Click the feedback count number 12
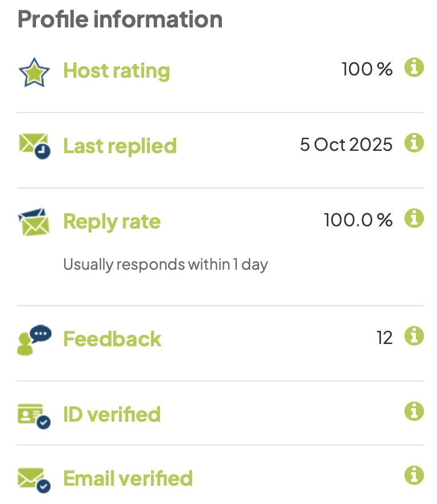 (384, 338)
